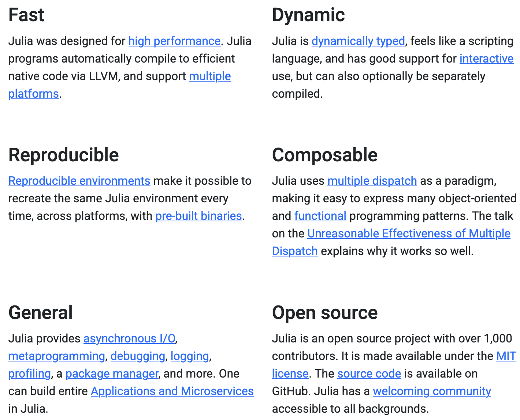
Task: Open Unreasonable Effectiveness of Multiple Dispatch talk
Action: pos(409,233)
